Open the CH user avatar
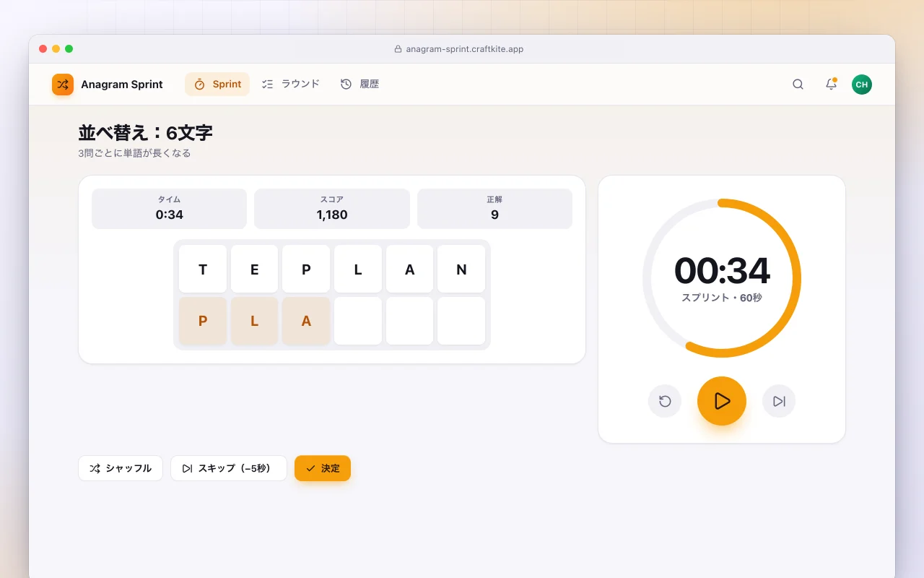Screen dimensions: 924x578 click(862, 85)
